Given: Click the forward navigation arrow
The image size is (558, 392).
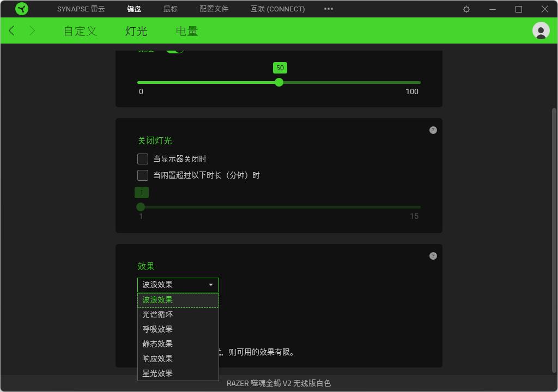Looking at the screenshot, I should pyautogui.click(x=32, y=30).
